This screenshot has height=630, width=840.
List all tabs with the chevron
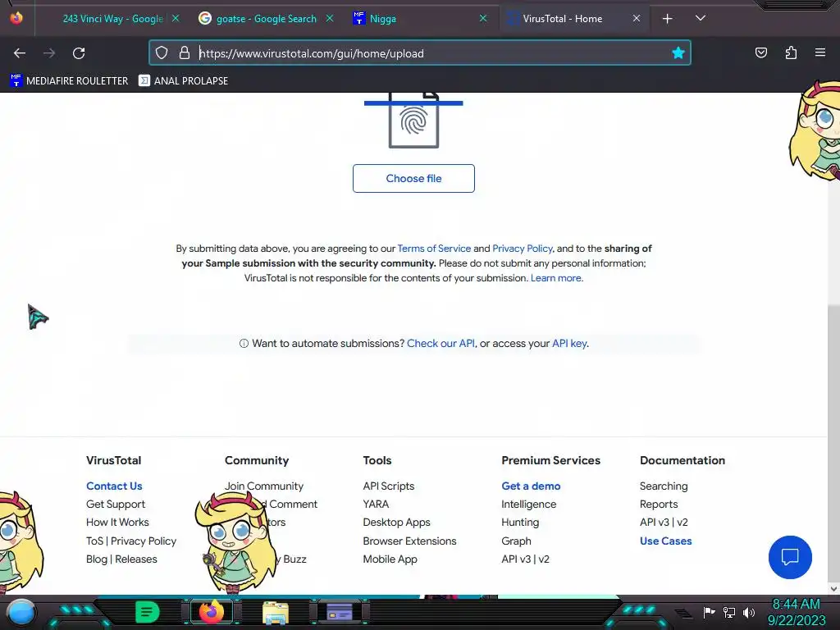click(x=701, y=18)
